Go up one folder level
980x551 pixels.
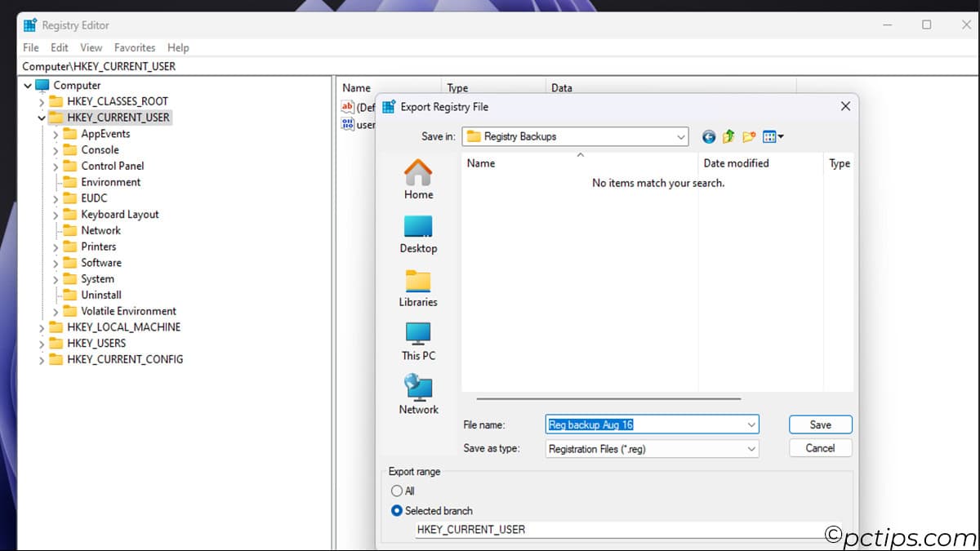[x=728, y=136]
